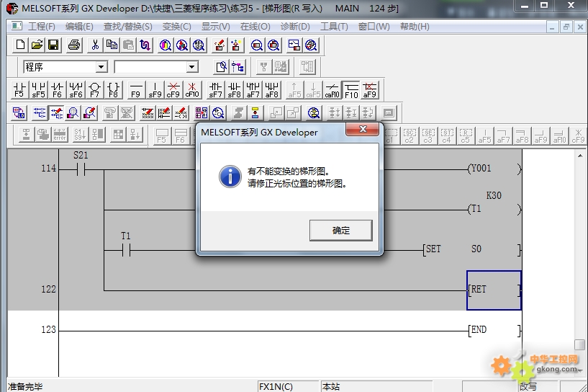
Task: Insert normally closed contact F6
Action: pyautogui.click(x=57, y=90)
